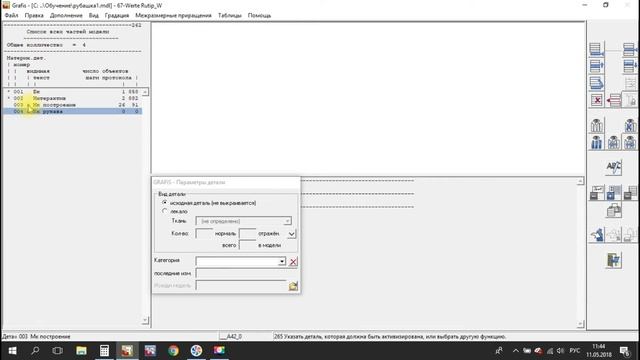Click the middle blue window layout icon
This screenshot has height=360, width=640.
[613, 193]
